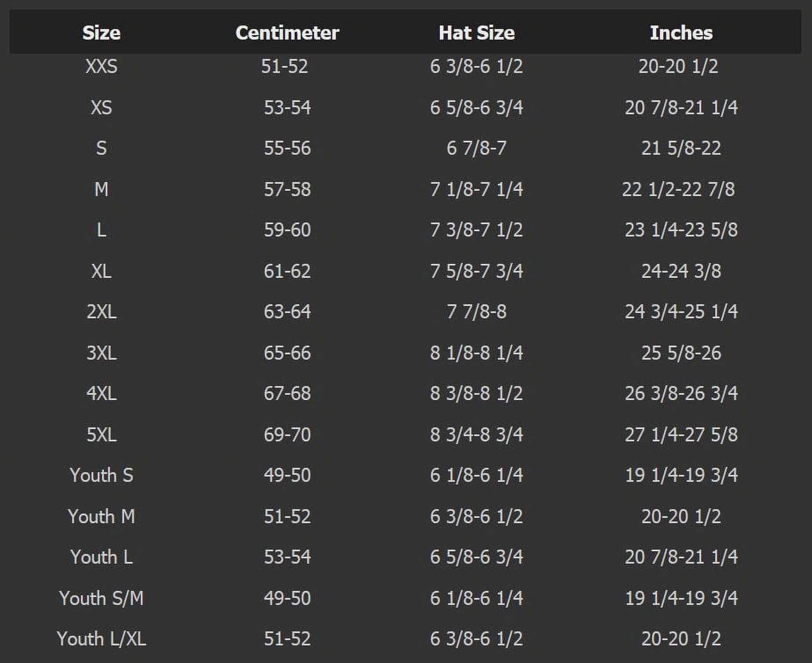Select the Youth S/M size label
The width and height of the screenshot is (812, 663).
[x=101, y=598]
